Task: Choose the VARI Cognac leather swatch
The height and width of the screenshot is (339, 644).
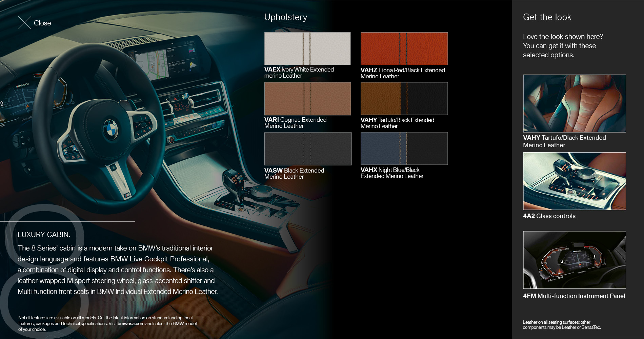Action: (x=307, y=99)
